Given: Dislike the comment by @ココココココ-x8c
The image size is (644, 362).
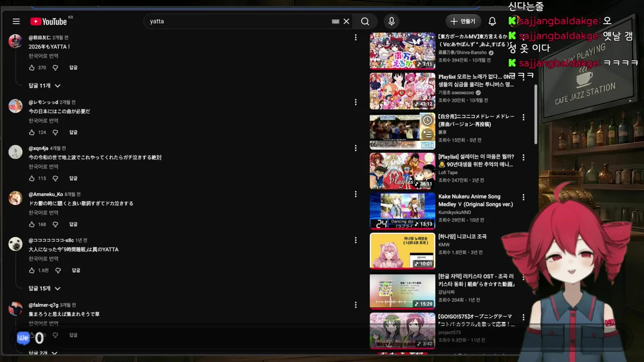Looking at the screenshot, I should (58, 270).
